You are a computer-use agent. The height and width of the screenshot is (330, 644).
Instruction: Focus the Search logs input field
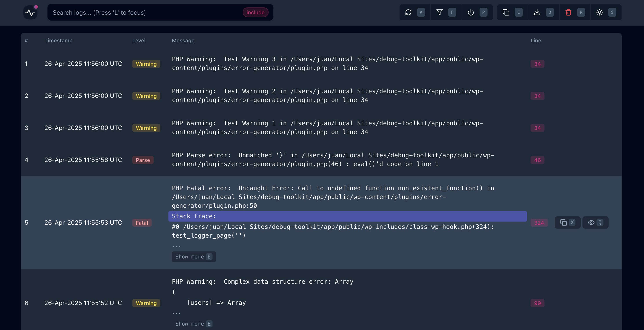tap(145, 13)
